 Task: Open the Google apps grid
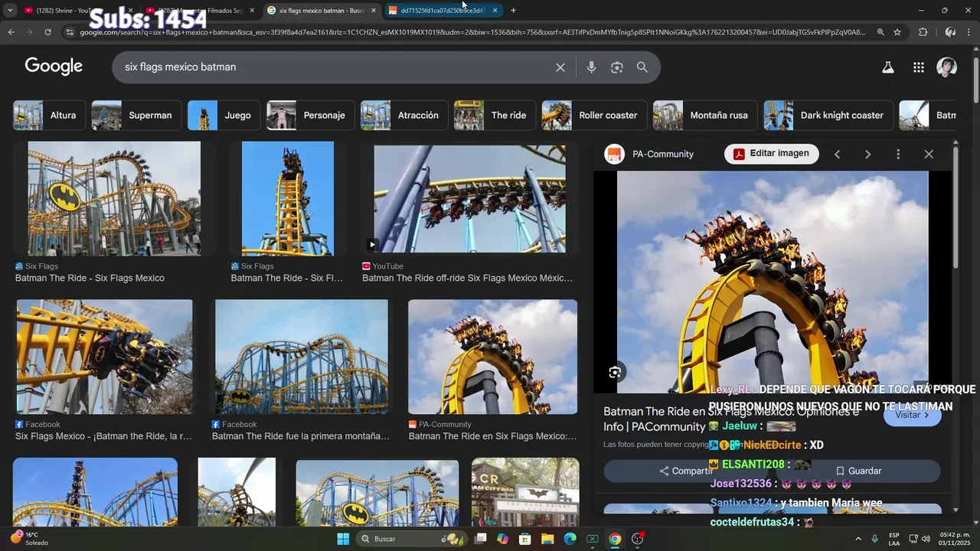(x=919, y=67)
